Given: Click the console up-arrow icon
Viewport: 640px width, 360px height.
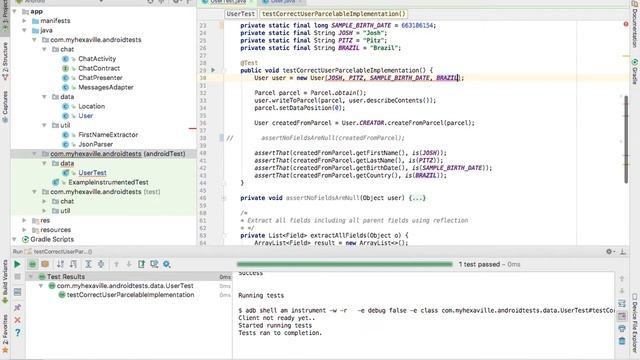Looking at the screenshot, I should coord(622,279).
